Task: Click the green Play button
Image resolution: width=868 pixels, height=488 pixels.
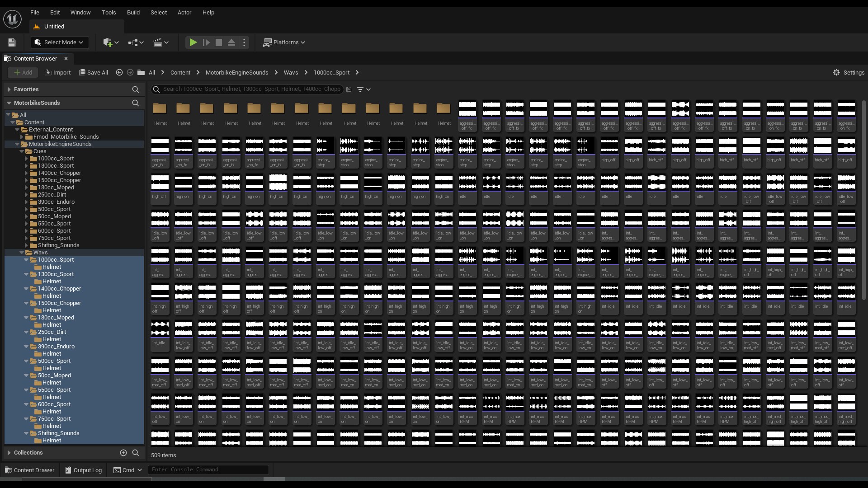Action: [x=193, y=42]
